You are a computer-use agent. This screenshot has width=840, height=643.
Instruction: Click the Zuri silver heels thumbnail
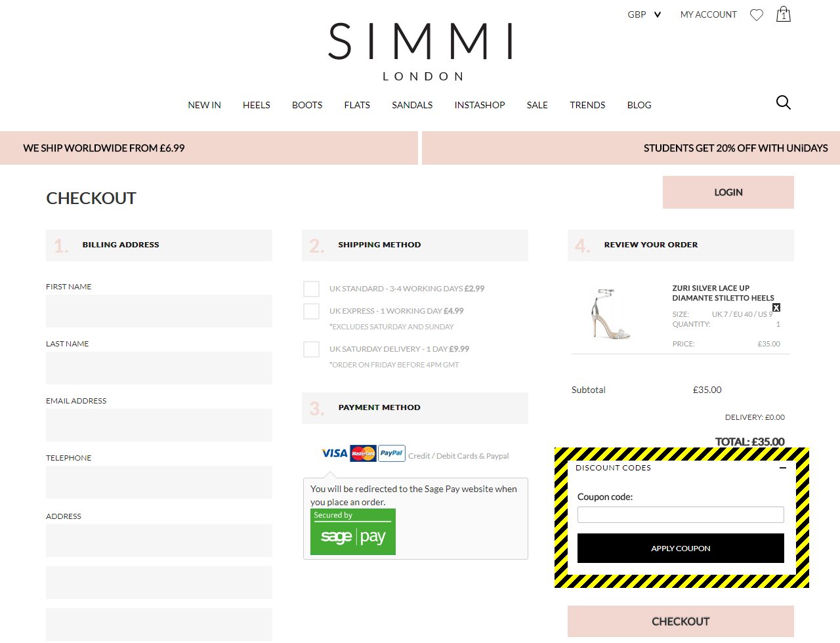[610, 314]
